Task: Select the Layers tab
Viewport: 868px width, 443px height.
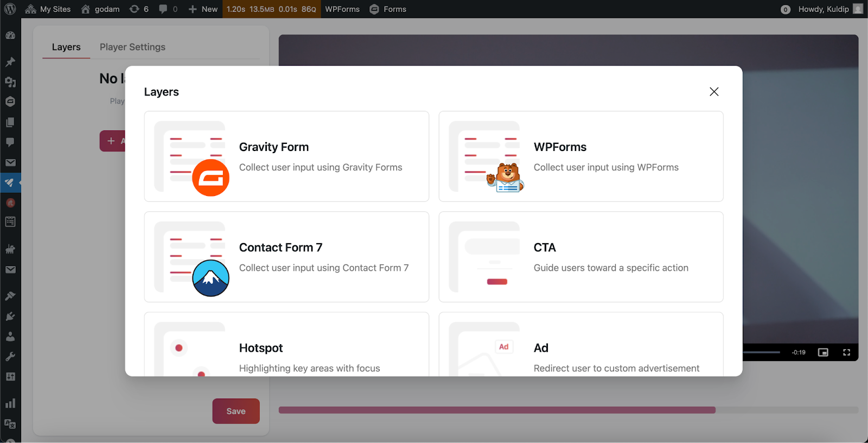Action: coord(66,47)
